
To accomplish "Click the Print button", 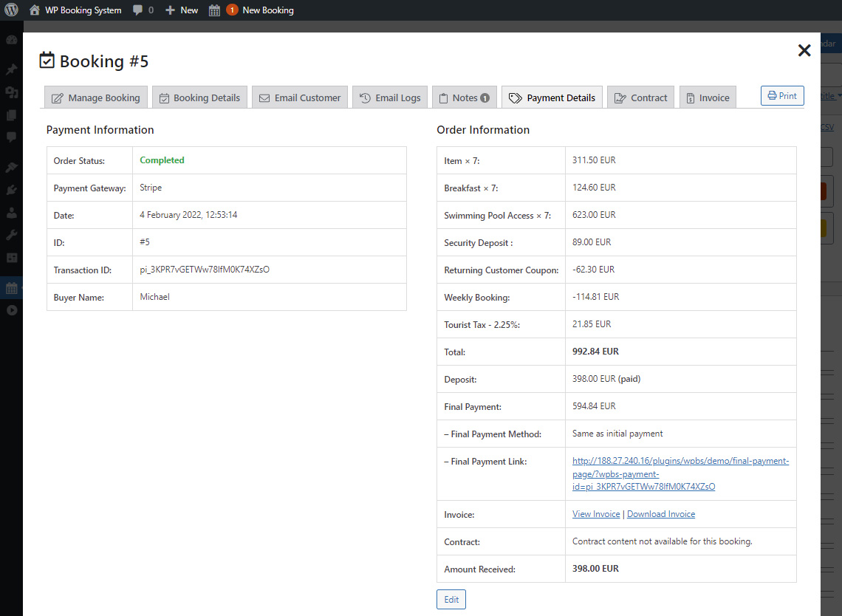I will (x=782, y=95).
